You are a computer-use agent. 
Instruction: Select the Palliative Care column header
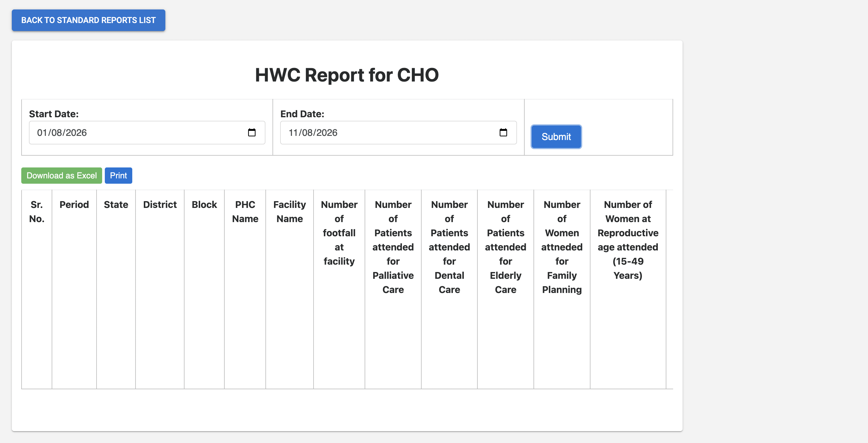click(x=393, y=247)
